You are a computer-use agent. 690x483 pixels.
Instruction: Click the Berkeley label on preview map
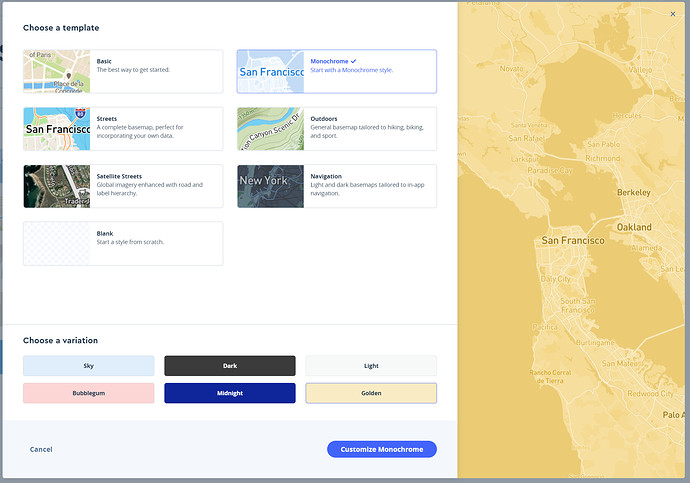pyautogui.click(x=634, y=193)
